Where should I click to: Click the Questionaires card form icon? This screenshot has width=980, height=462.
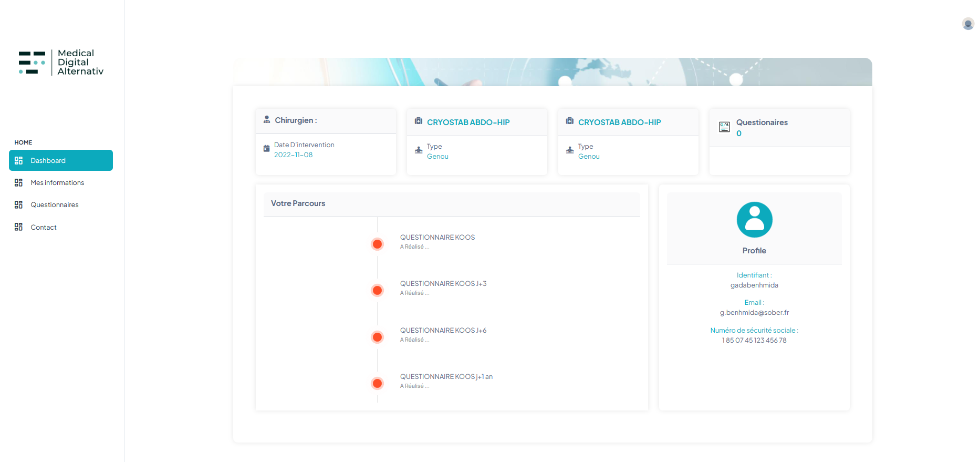tap(724, 127)
